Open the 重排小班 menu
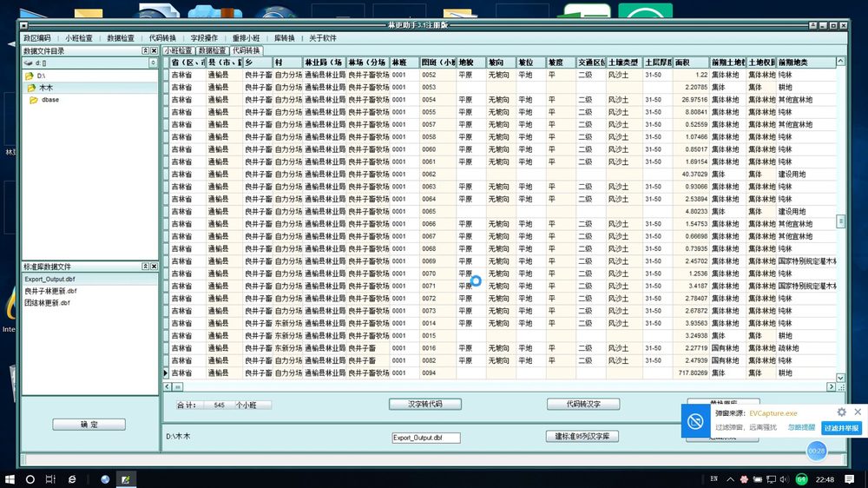The image size is (868, 488). (246, 38)
